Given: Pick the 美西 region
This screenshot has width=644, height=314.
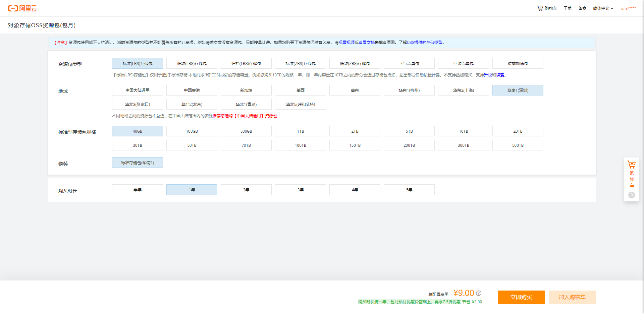Looking at the screenshot, I should click(x=301, y=90).
